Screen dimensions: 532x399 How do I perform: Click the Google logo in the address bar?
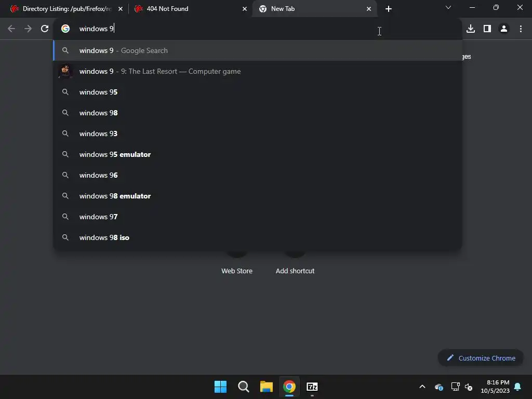[65, 29]
